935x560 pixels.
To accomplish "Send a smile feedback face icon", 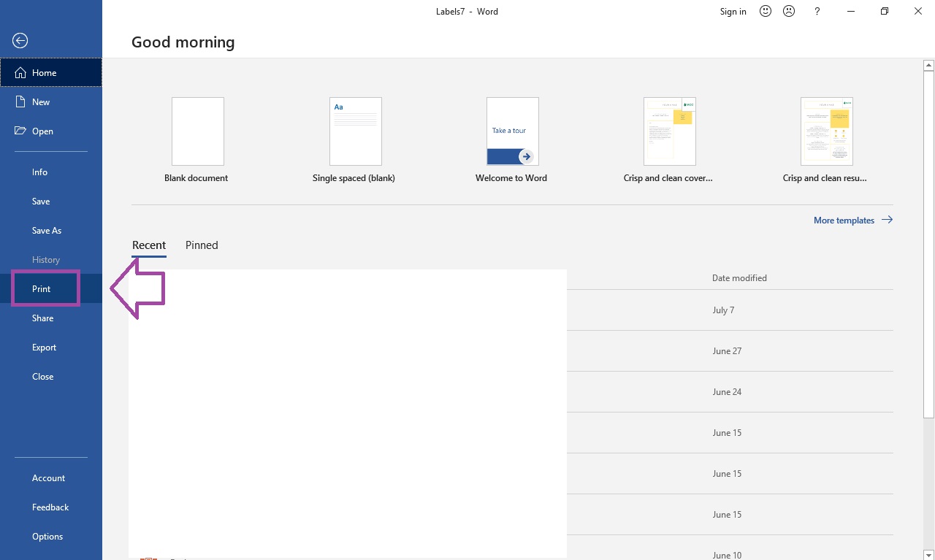I will tap(766, 11).
